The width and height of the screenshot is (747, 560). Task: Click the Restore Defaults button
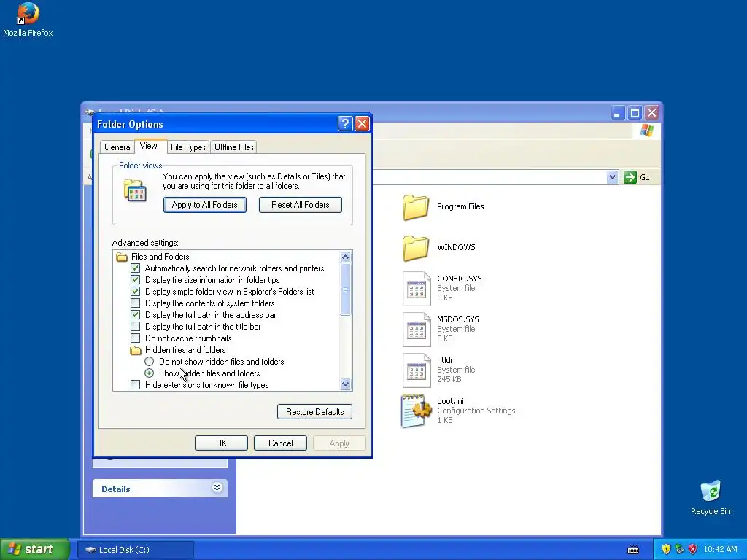tap(314, 412)
